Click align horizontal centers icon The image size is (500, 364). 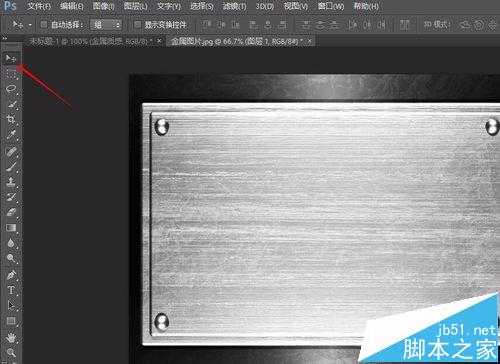268,24
